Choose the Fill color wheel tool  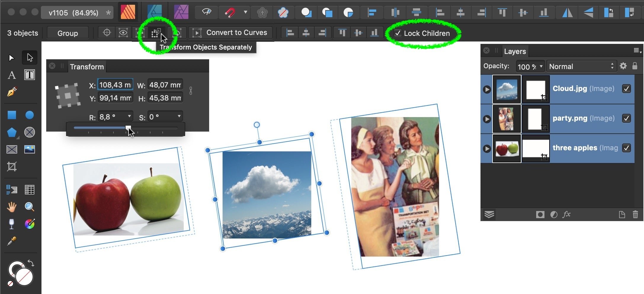coord(30,224)
